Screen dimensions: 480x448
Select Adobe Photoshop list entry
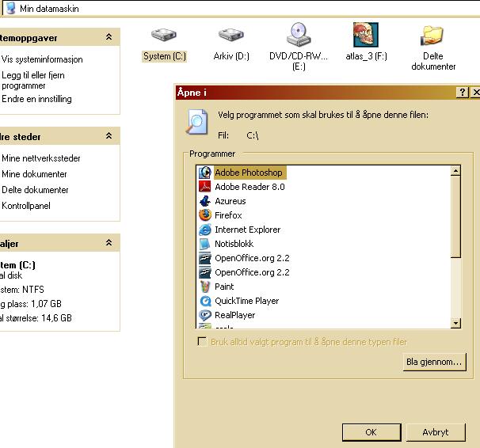coord(249,173)
